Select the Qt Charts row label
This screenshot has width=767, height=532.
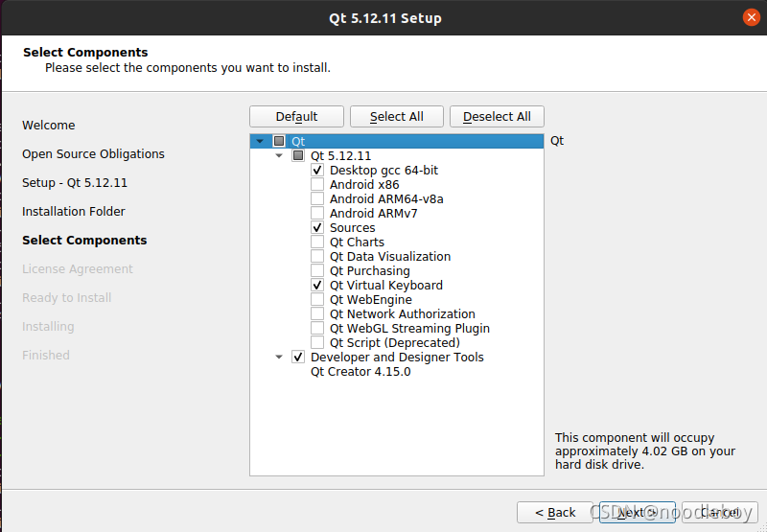click(x=357, y=243)
